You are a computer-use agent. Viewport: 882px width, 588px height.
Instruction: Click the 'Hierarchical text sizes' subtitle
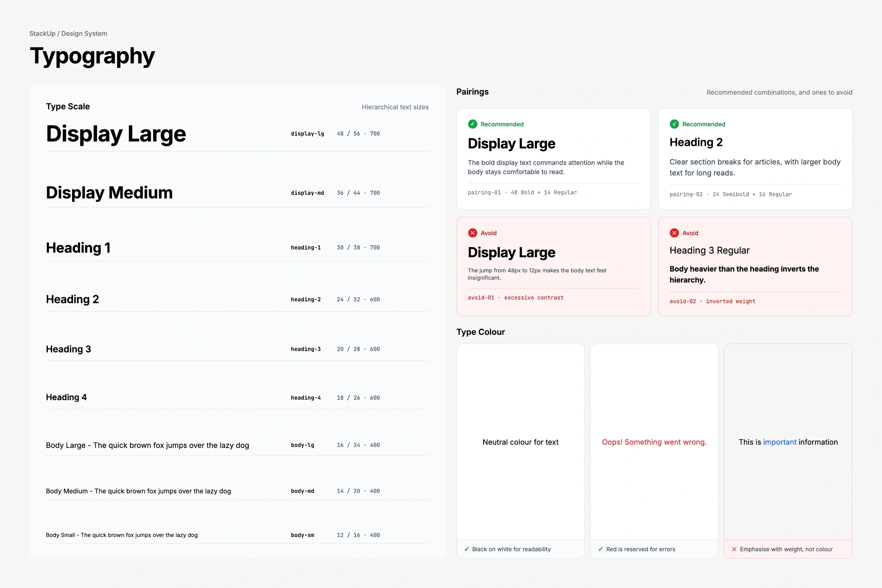(395, 107)
